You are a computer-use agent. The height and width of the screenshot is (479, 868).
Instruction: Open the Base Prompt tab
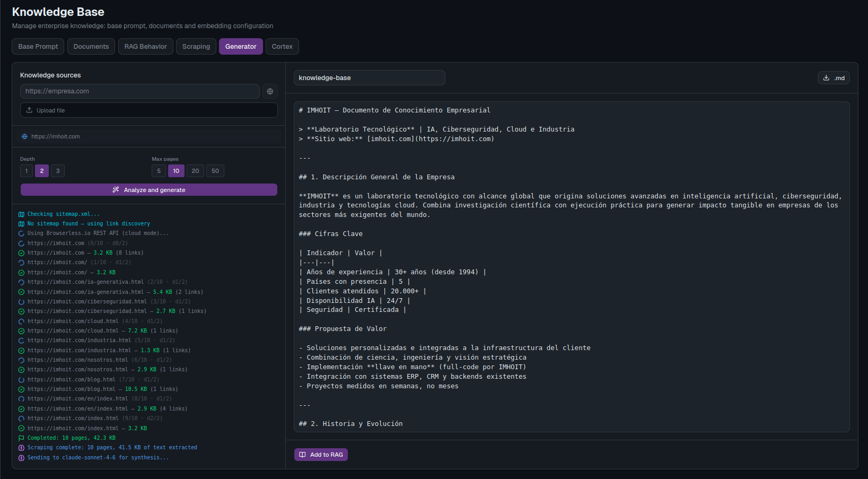(x=38, y=47)
